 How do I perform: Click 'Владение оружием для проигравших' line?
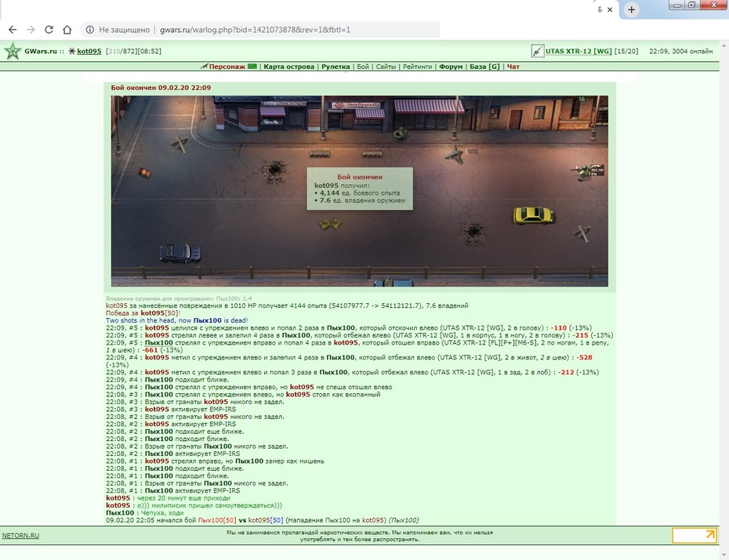click(x=179, y=298)
